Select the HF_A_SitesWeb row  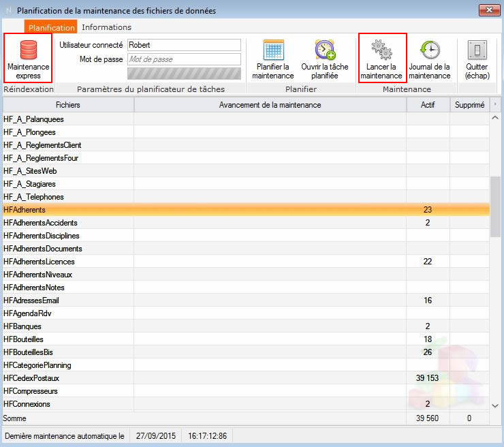pos(246,171)
